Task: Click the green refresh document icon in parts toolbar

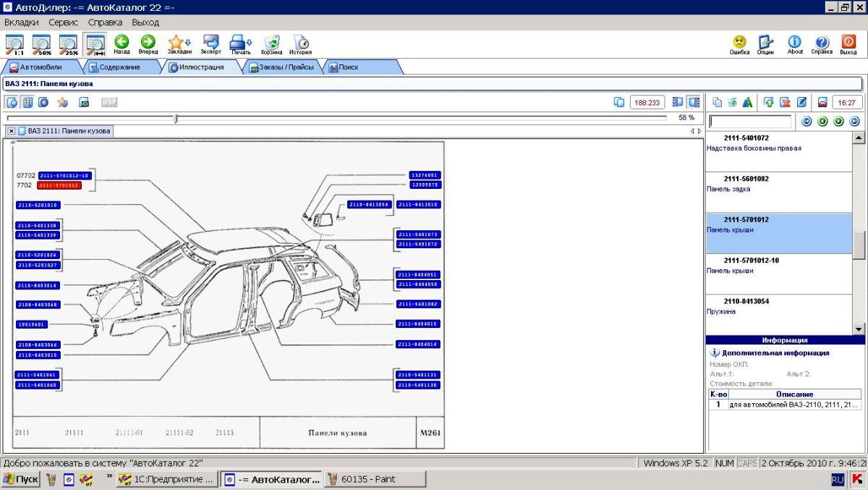Action: point(733,102)
